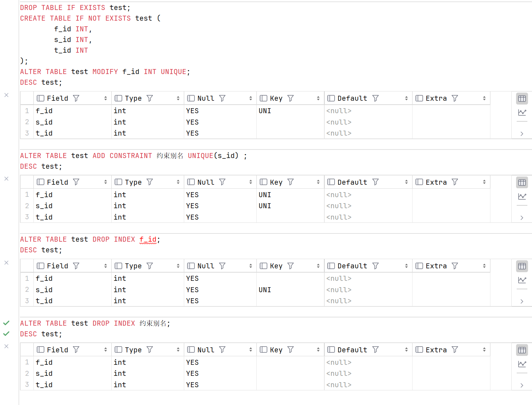
Task: Select <null> default cell of t_id in third table
Action: [368, 301]
